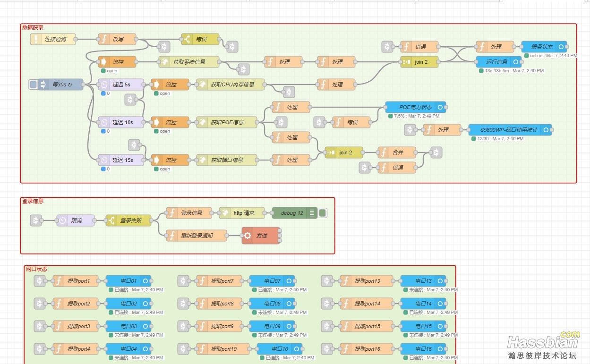Click the gear icon on 发送 node

(x=248, y=236)
